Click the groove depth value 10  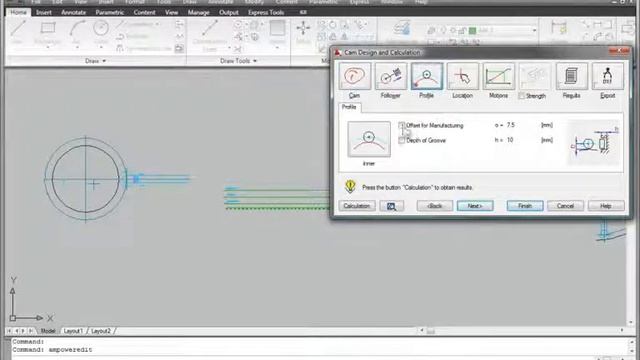click(510, 140)
